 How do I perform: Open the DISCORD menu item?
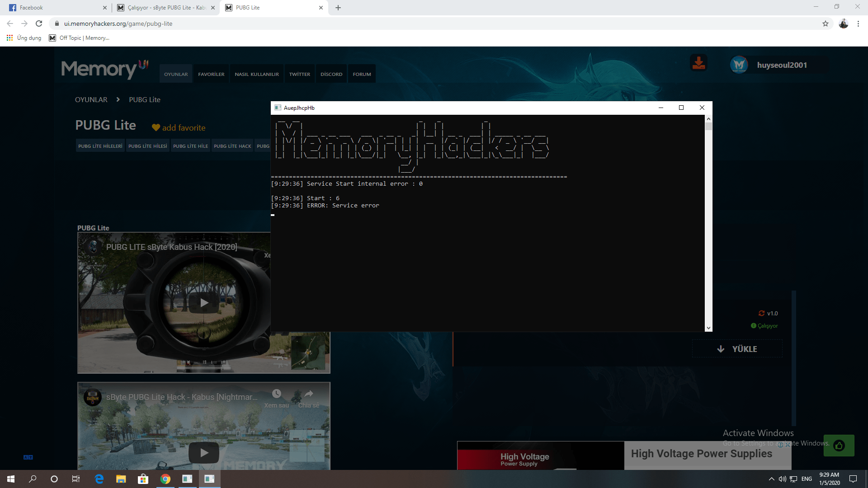(331, 74)
